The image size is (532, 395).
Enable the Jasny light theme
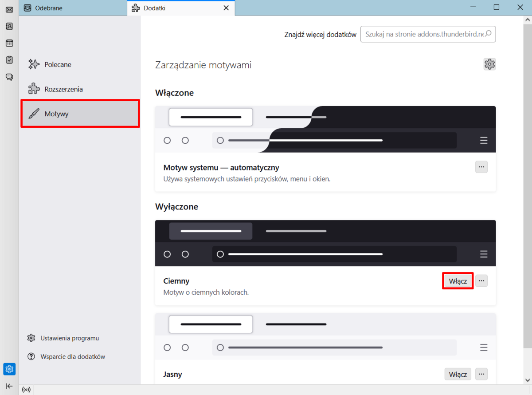458,374
